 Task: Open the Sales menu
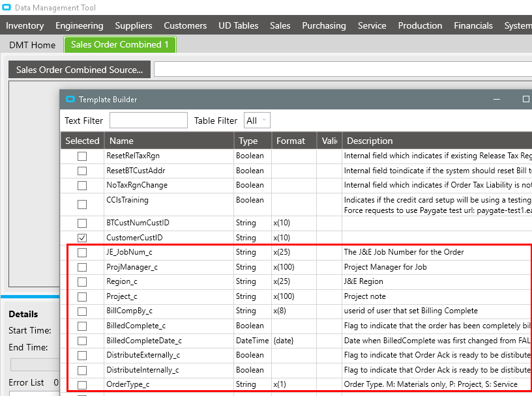coord(280,25)
